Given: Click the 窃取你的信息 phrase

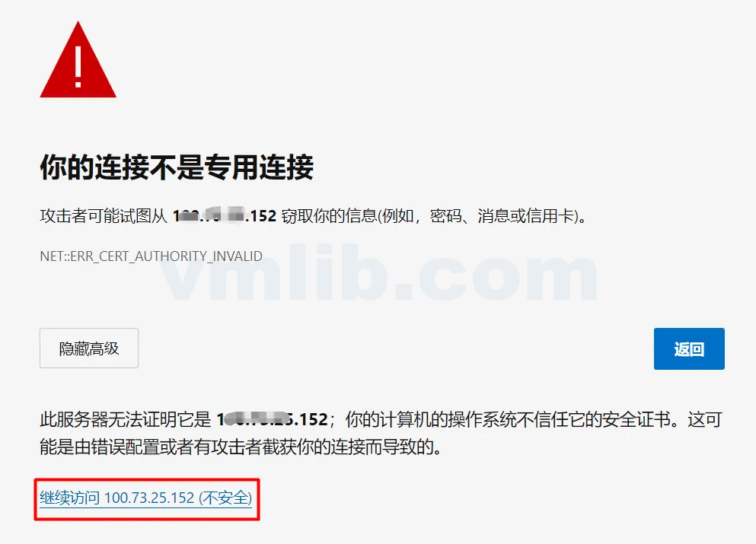Looking at the screenshot, I should pyautogui.click(x=330, y=216).
